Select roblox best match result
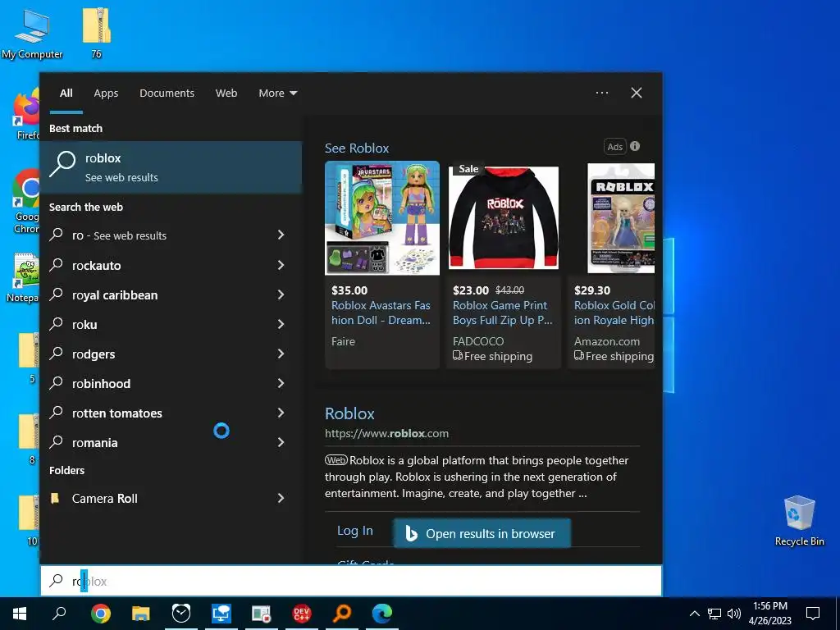The height and width of the screenshot is (630, 840). (171, 167)
